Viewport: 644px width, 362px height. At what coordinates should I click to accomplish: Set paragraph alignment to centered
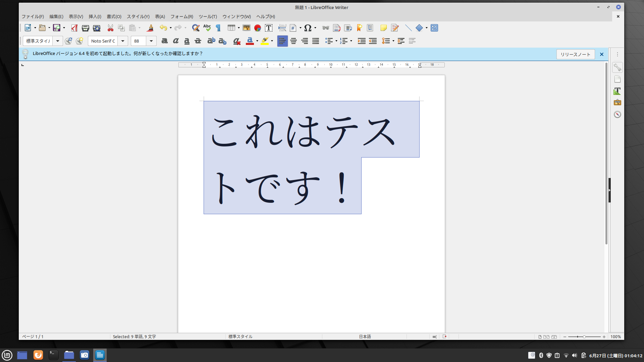pos(293,41)
